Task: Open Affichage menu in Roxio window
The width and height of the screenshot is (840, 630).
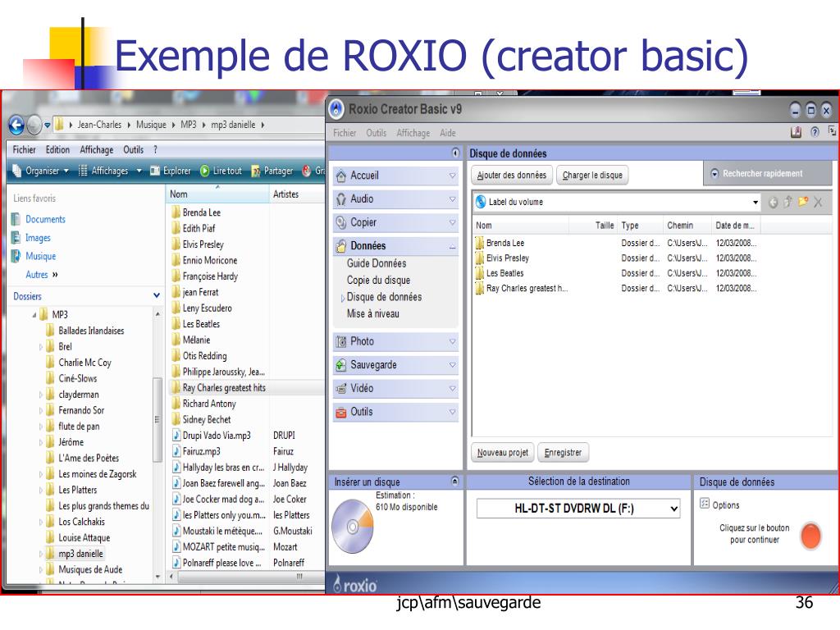Action: (413, 133)
